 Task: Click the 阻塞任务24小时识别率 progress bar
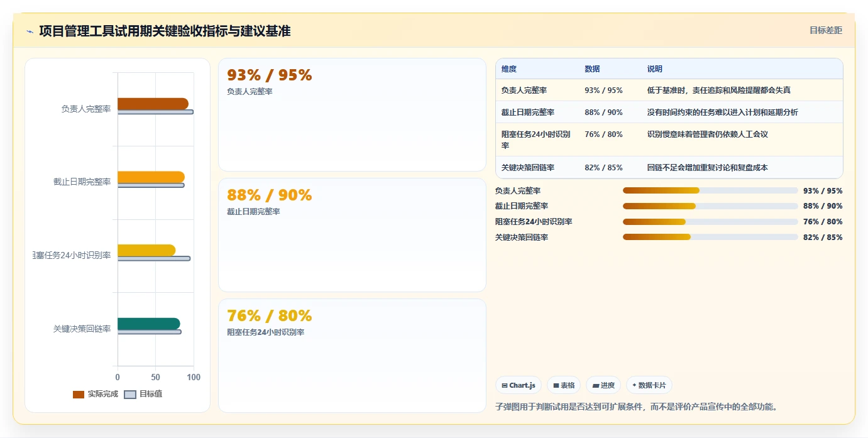point(710,222)
